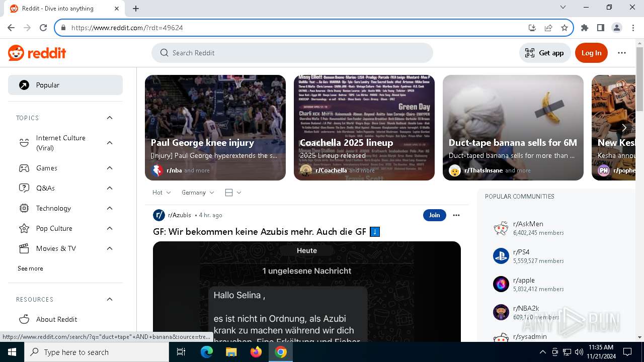644x362 pixels.
Task: Click the Windows taskbar search box
Action: 97,352
